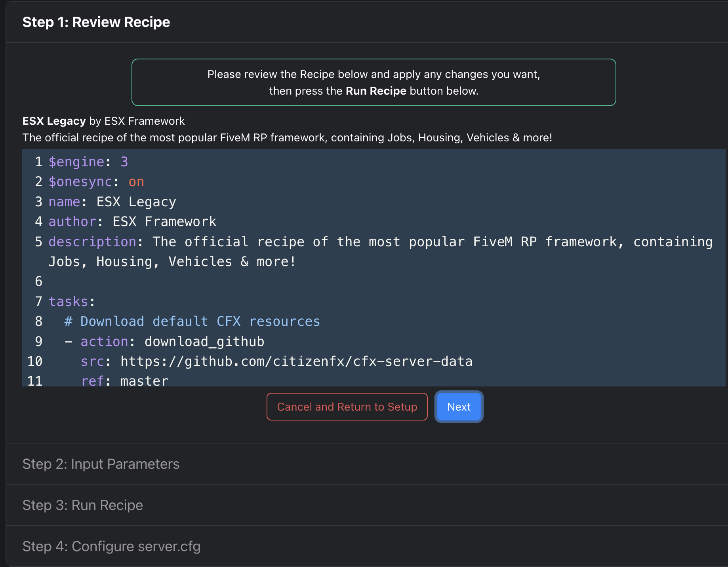This screenshot has width=728, height=567.
Task: Click the 'Please review the Recipe' notice
Action: tap(374, 82)
